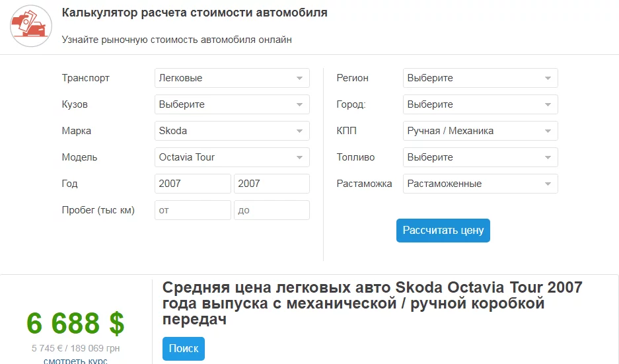Click the mileage 'от' input field
Image resolution: width=619 pixels, height=364 pixels.
coord(192,210)
